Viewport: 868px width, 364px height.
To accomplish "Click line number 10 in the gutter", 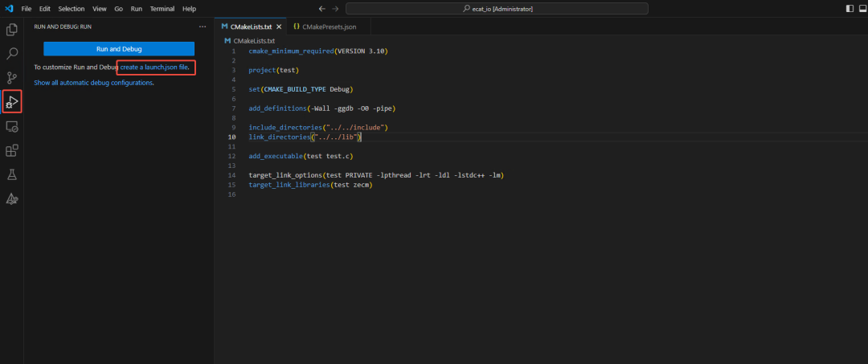I will [x=232, y=137].
